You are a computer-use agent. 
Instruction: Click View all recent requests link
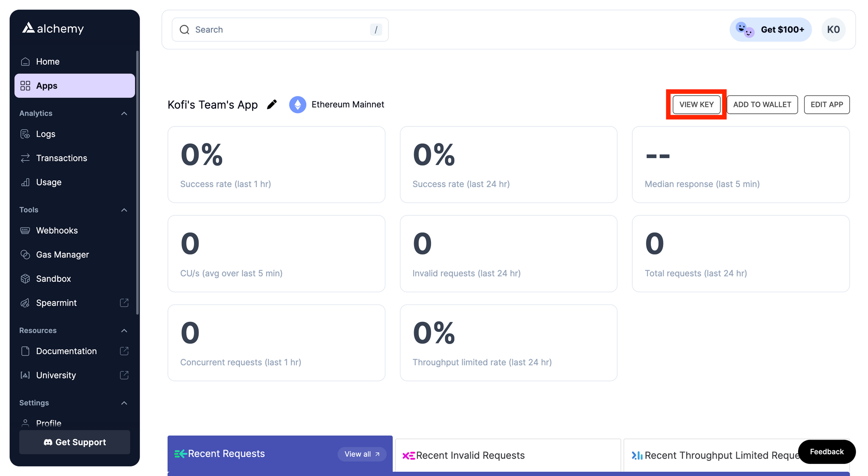pyautogui.click(x=362, y=454)
